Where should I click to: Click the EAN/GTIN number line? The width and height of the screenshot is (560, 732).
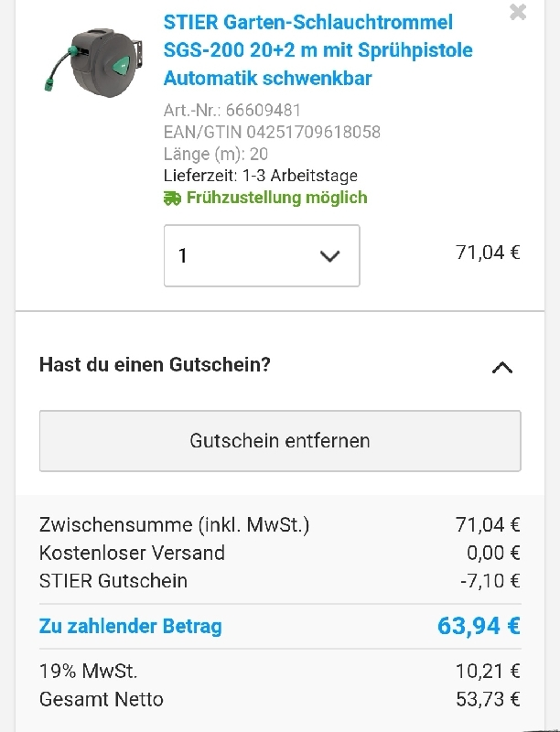272,132
